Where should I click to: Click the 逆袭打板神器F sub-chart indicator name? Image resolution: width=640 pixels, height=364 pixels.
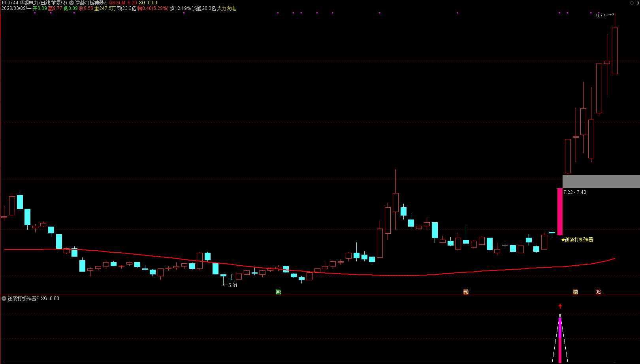click(x=23, y=298)
